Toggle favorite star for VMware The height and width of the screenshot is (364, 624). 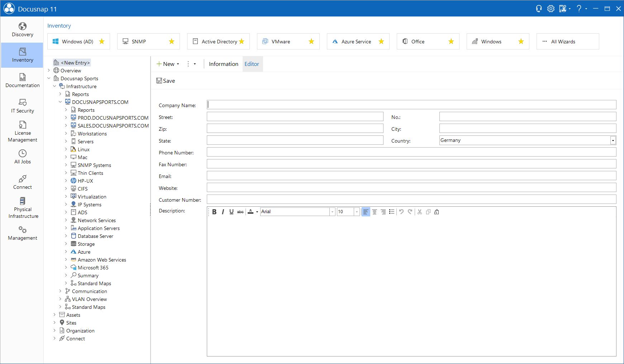click(311, 42)
